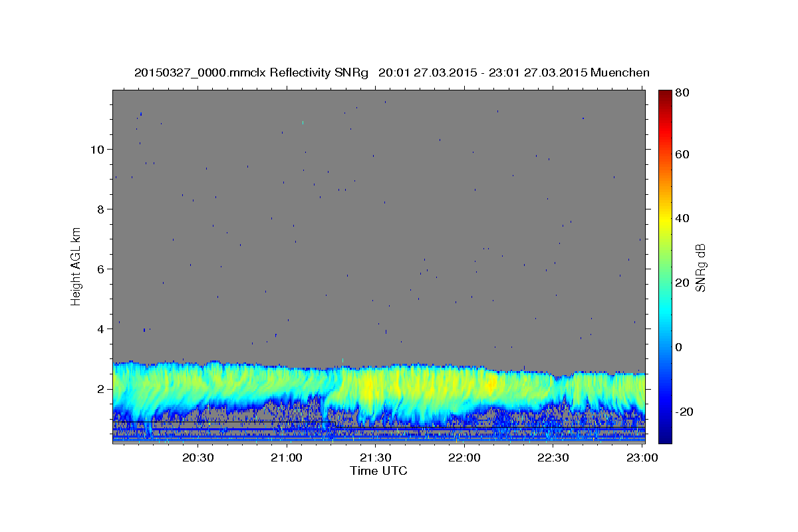Click the colorbar value 80

pos(682,93)
